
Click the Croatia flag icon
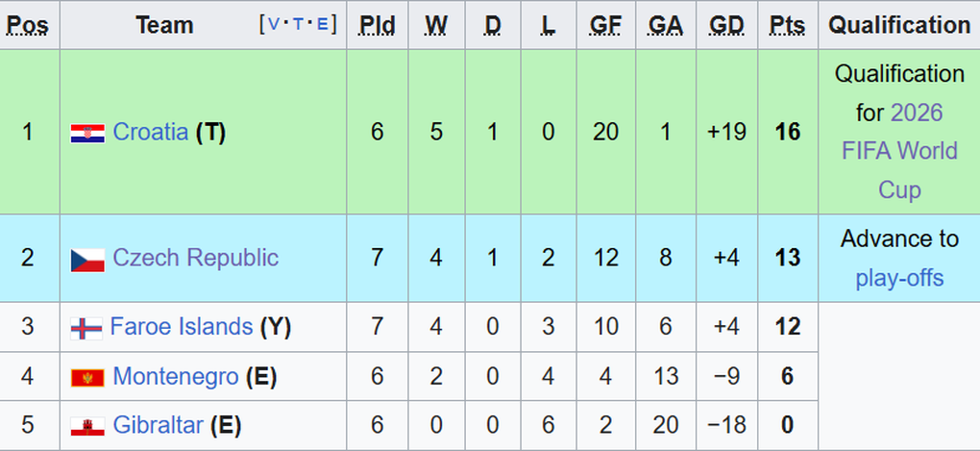pyautogui.click(x=87, y=133)
